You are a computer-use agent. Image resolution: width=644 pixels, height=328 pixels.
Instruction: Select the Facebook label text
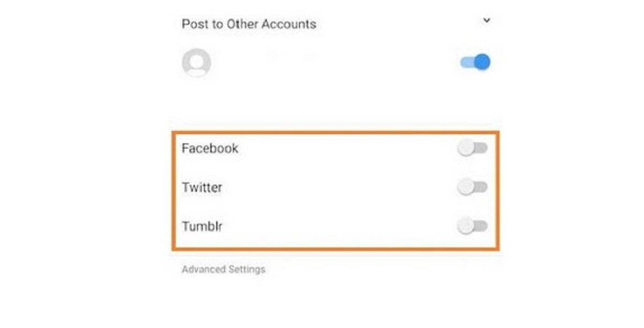click(210, 149)
